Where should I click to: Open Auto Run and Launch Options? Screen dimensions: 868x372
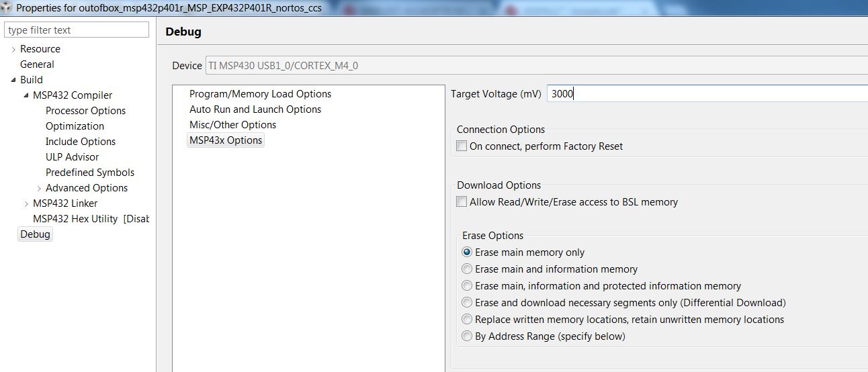tap(255, 109)
